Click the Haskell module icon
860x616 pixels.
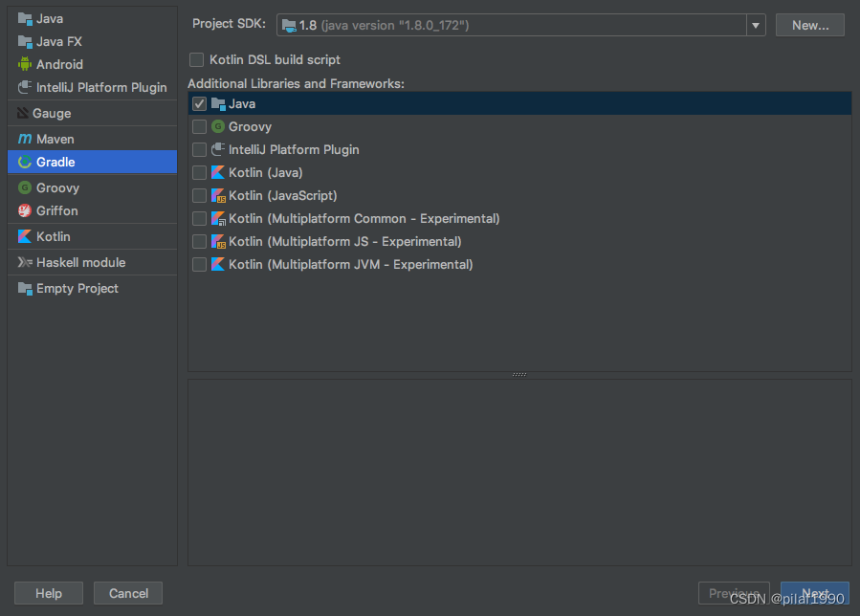tap(25, 262)
